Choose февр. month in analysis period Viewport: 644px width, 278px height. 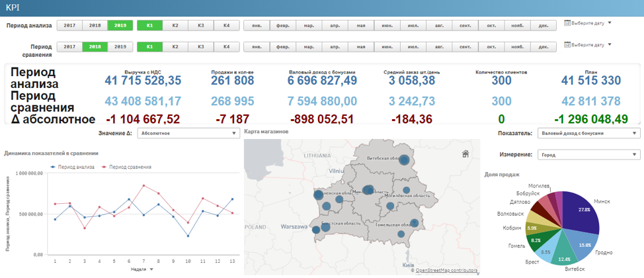(x=283, y=26)
